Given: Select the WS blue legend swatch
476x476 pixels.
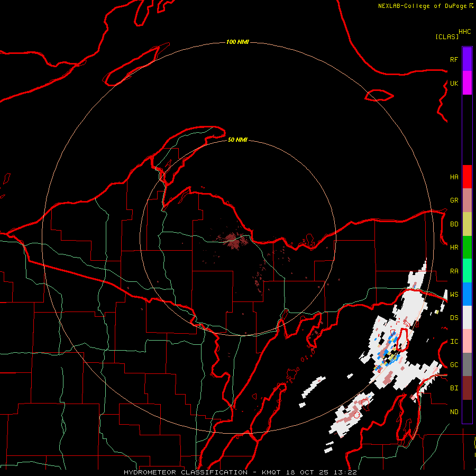Looking at the screenshot, I should [x=467, y=294].
